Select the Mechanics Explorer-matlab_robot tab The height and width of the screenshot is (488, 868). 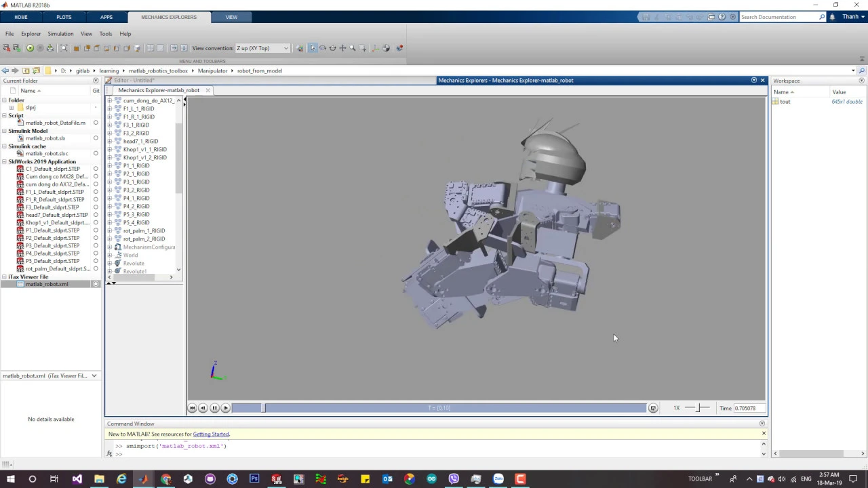pos(159,90)
